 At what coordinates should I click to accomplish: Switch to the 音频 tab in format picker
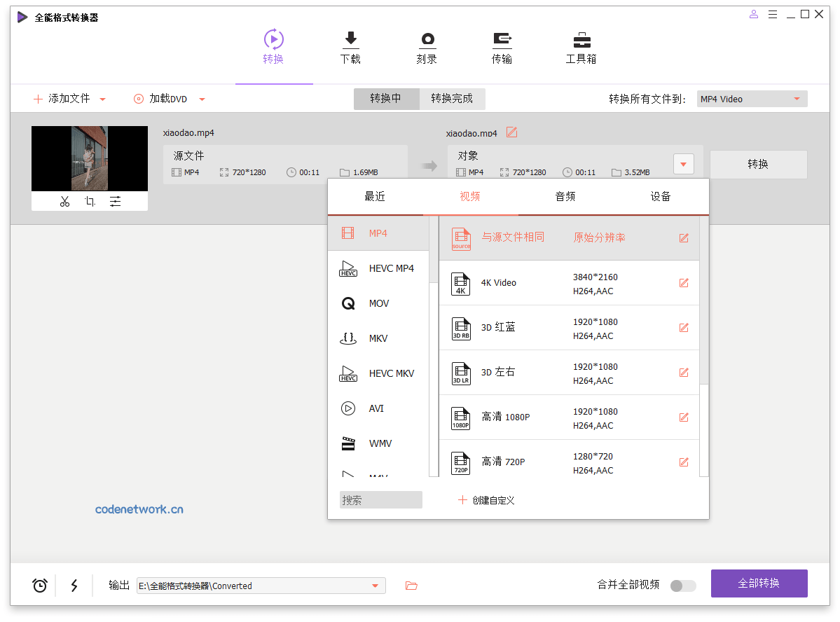pyautogui.click(x=565, y=196)
